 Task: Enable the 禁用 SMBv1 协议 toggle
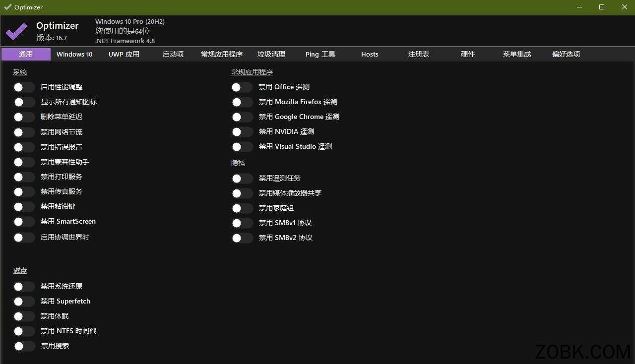(x=242, y=223)
